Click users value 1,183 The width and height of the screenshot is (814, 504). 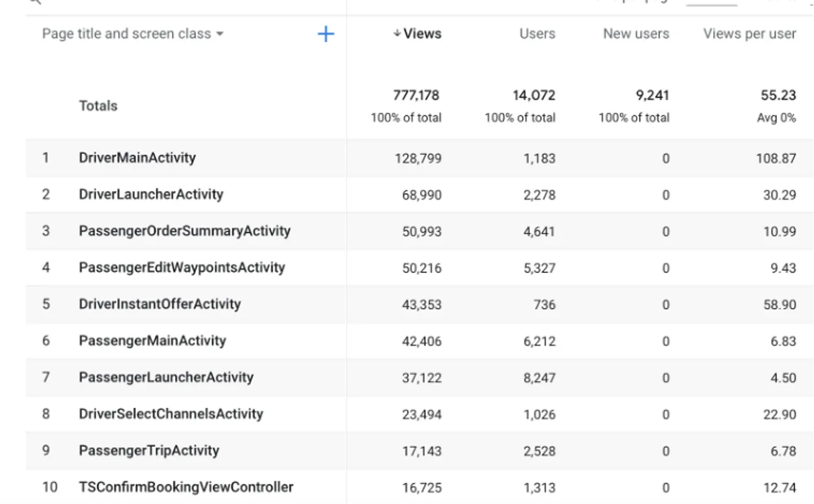539,159
